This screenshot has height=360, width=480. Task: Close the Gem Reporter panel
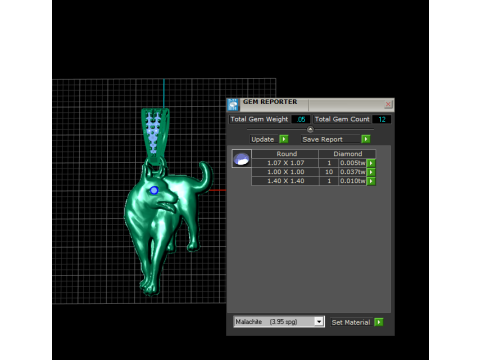point(388,104)
